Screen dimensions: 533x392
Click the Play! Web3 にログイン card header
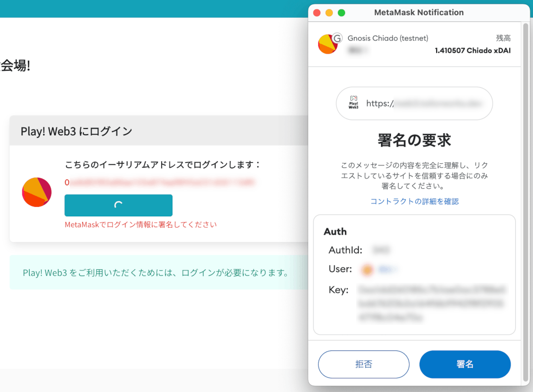click(x=159, y=131)
